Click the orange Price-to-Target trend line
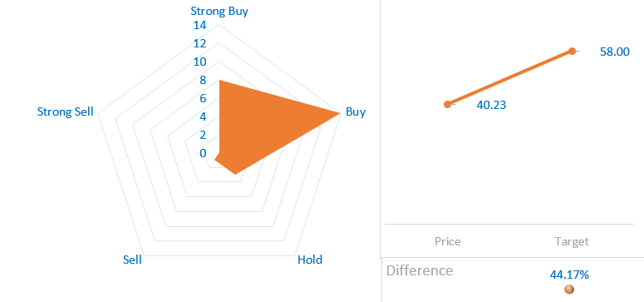Screen dimensions: 644x302 pyautogui.click(x=509, y=77)
